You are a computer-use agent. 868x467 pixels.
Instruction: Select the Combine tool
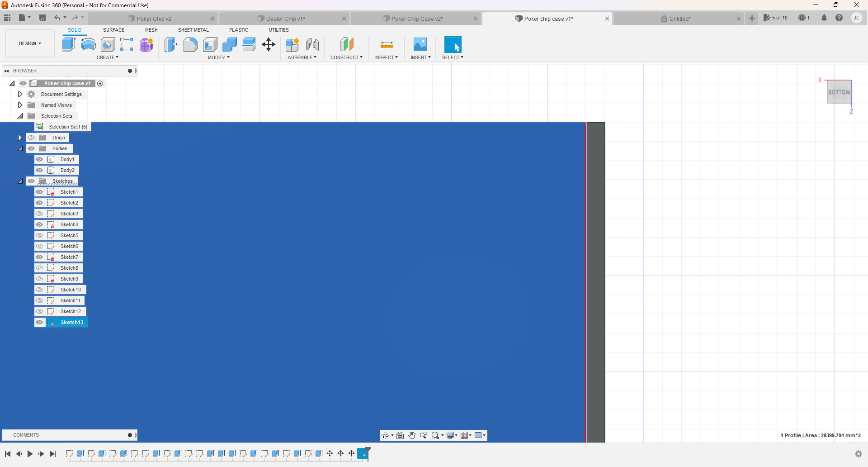point(230,44)
